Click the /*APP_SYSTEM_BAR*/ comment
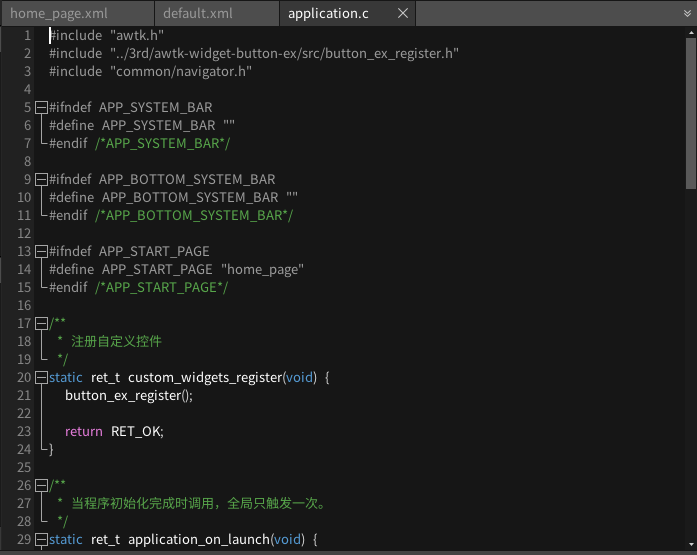 [x=162, y=144]
